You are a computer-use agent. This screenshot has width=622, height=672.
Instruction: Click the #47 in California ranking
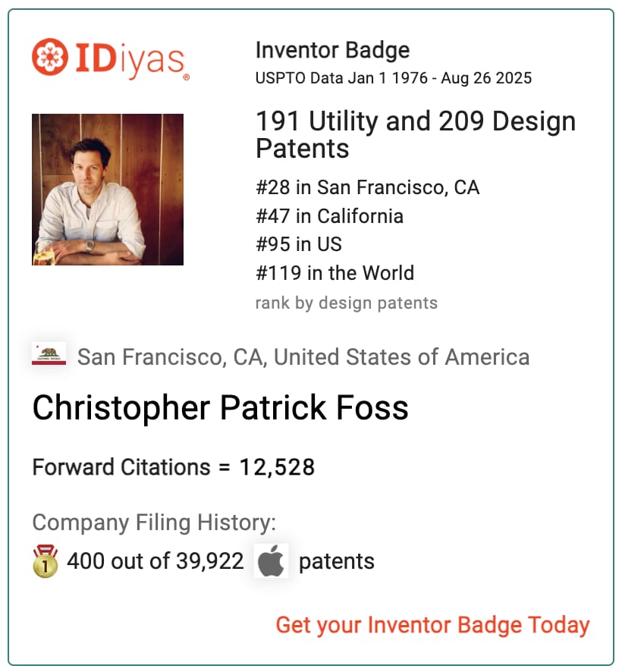coord(330,216)
